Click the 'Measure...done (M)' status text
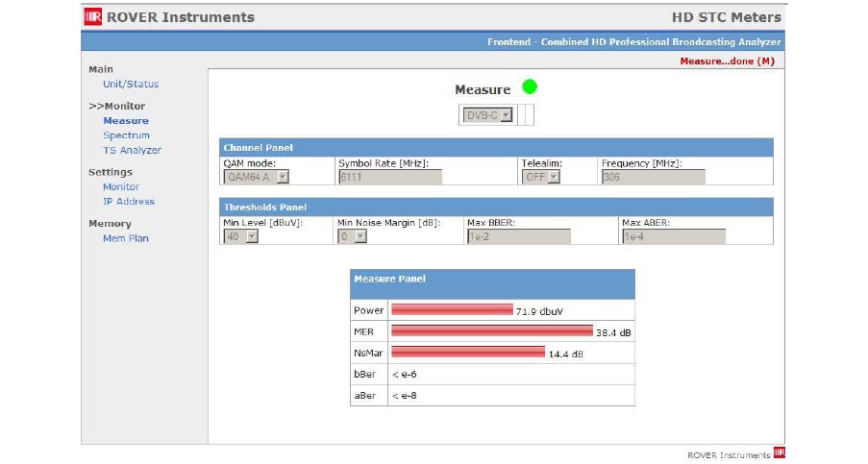 (728, 61)
